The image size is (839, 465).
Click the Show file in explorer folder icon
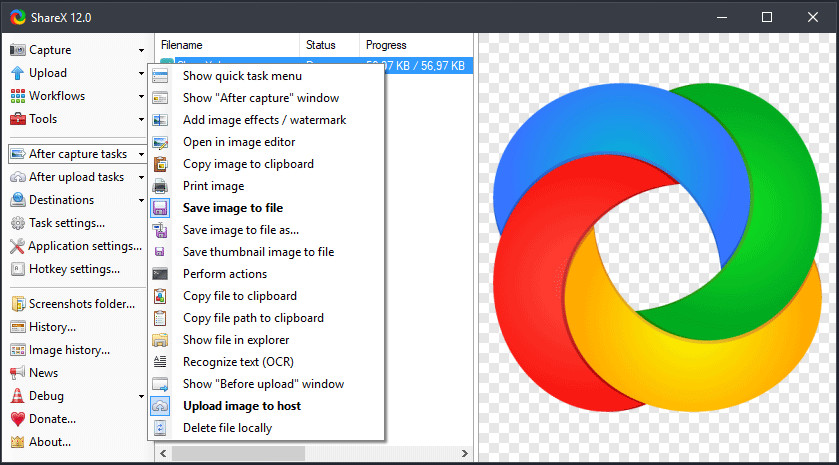[160, 340]
